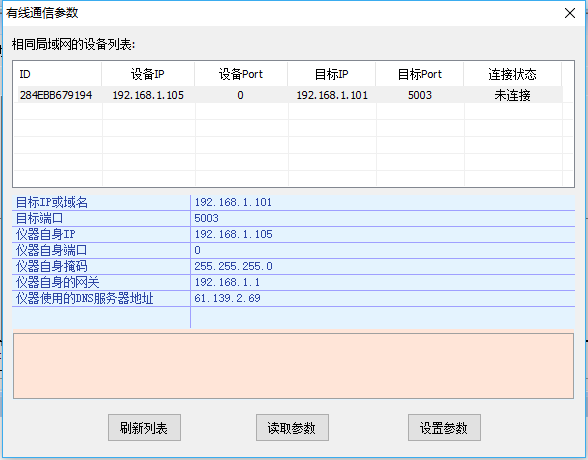Image resolution: width=588 pixels, height=460 pixels.
Task: Click the 连接状态 column header
Action: (x=512, y=74)
